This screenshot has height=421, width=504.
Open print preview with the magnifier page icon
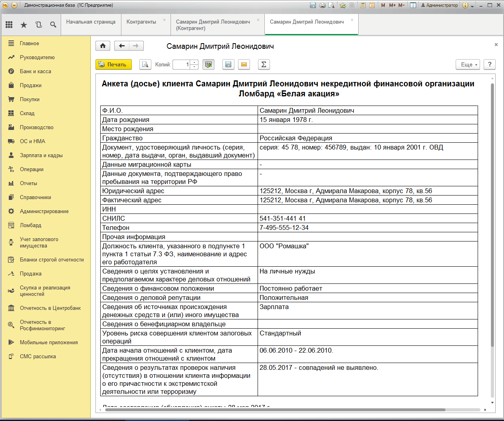click(x=145, y=64)
